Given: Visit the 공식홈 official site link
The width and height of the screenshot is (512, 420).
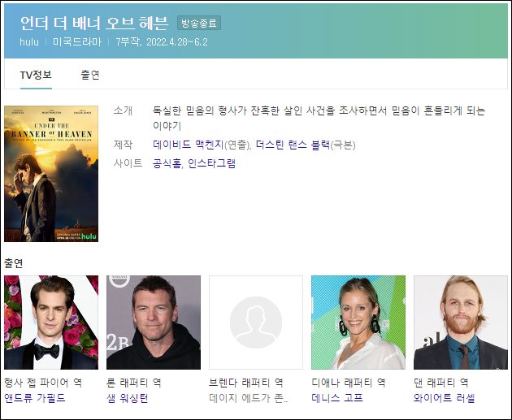Looking at the screenshot, I should pyautogui.click(x=167, y=163).
